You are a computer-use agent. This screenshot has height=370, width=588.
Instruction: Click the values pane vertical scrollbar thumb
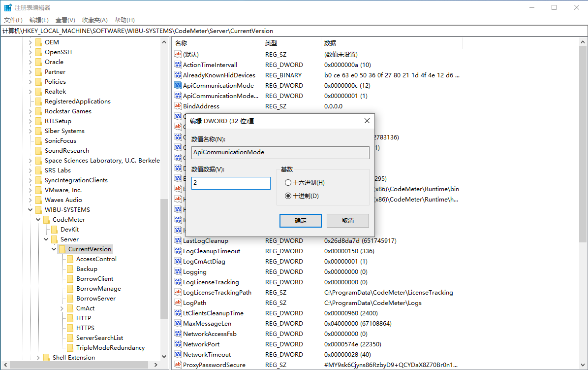(x=583, y=144)
